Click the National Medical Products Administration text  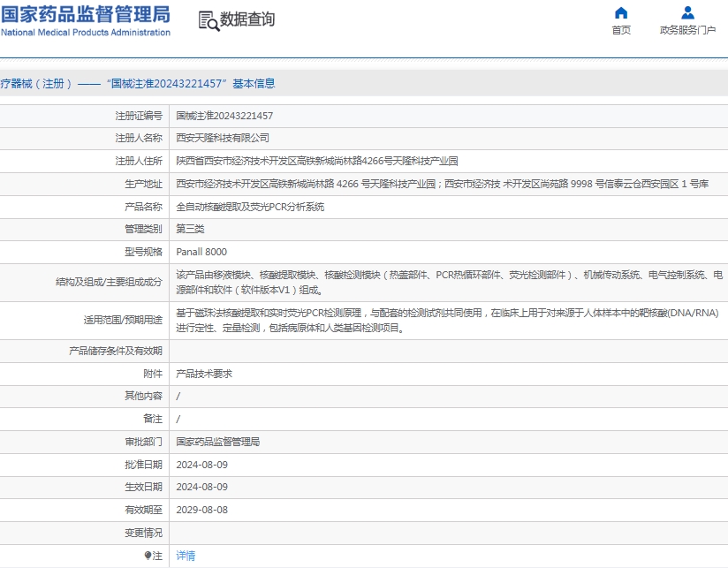coord(86,33)
